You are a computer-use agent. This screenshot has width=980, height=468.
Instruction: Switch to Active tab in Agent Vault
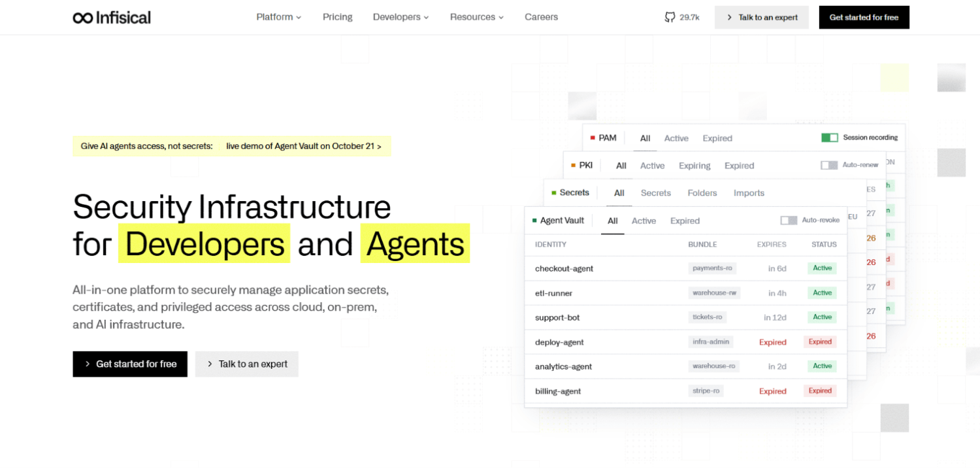[x=644, y=221]
